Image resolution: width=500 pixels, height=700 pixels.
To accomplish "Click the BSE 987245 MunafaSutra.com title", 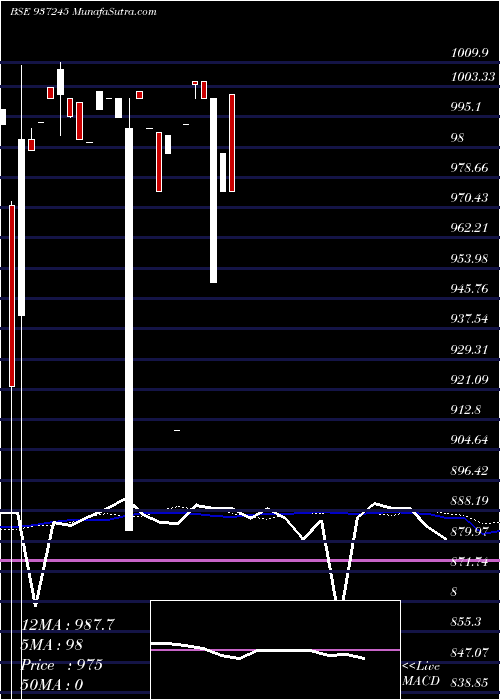I will pos(83,12).
